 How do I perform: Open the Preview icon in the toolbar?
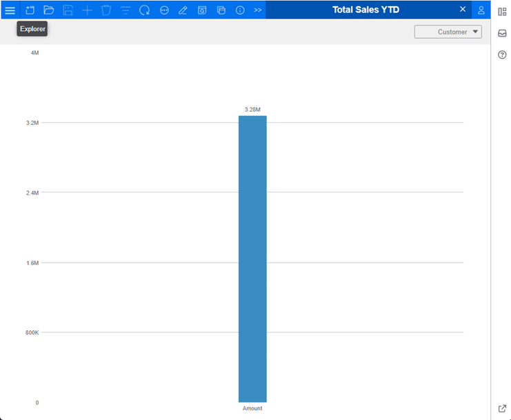(202, 10)
